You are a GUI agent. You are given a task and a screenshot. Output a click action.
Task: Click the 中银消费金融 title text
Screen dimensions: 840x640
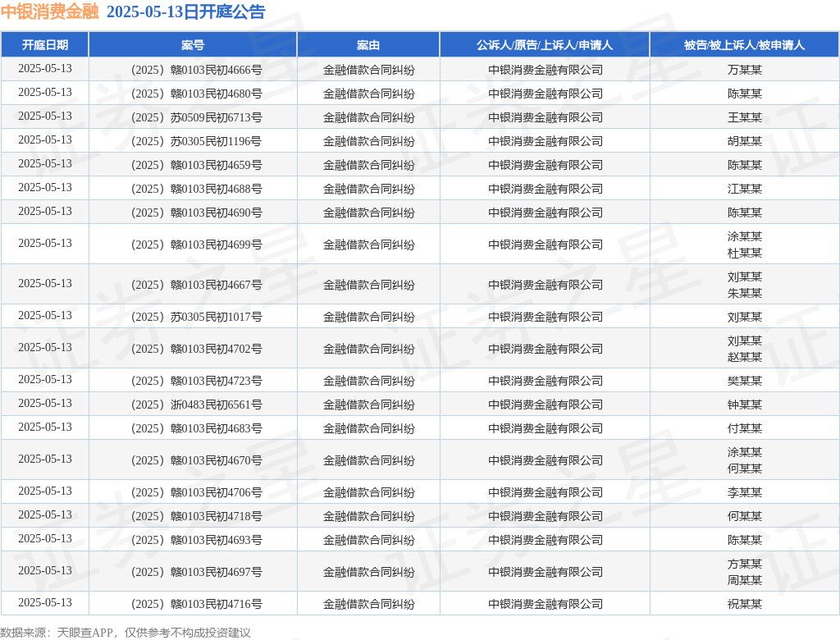pyautogui.click(x=50, y=11)
